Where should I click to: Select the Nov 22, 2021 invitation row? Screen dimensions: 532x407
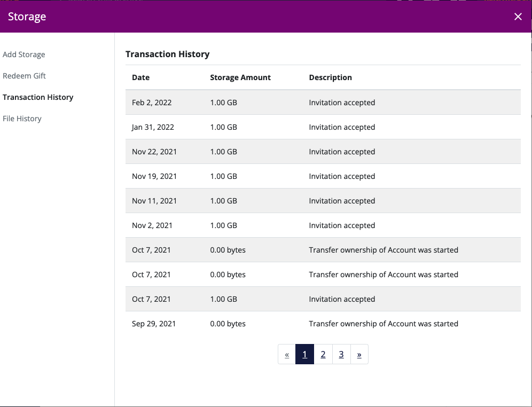pyautogui.click(x=323, y=152)
